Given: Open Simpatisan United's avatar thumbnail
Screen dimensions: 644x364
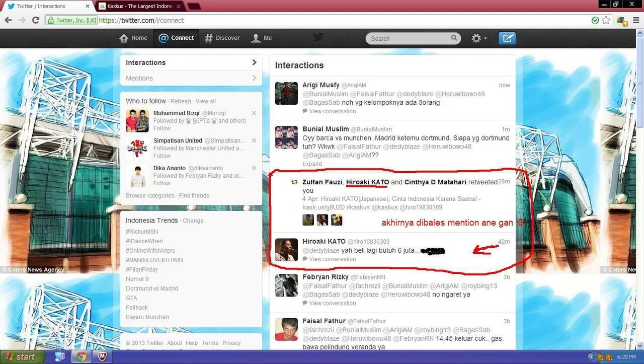Looking at the screenshot, I should [137, 149].
